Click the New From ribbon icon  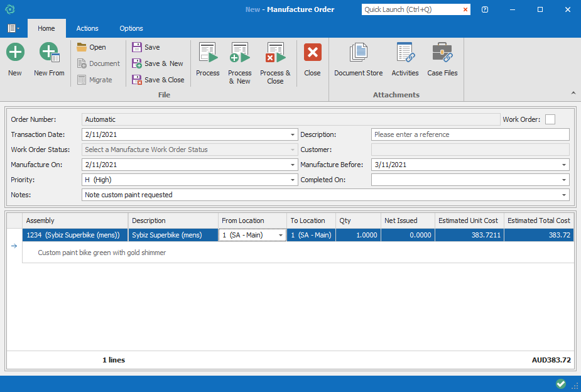pyautogui.click(x=49, y=60)
